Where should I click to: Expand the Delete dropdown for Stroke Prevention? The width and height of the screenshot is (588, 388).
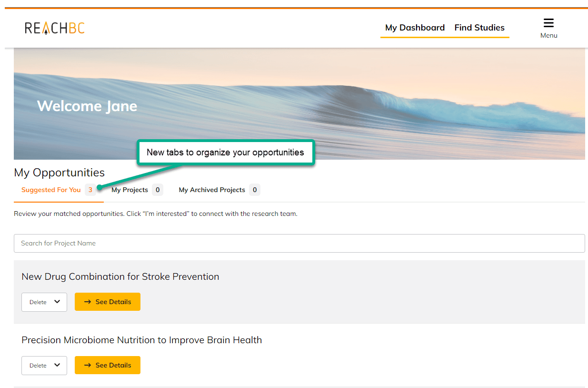click(44, 302)
